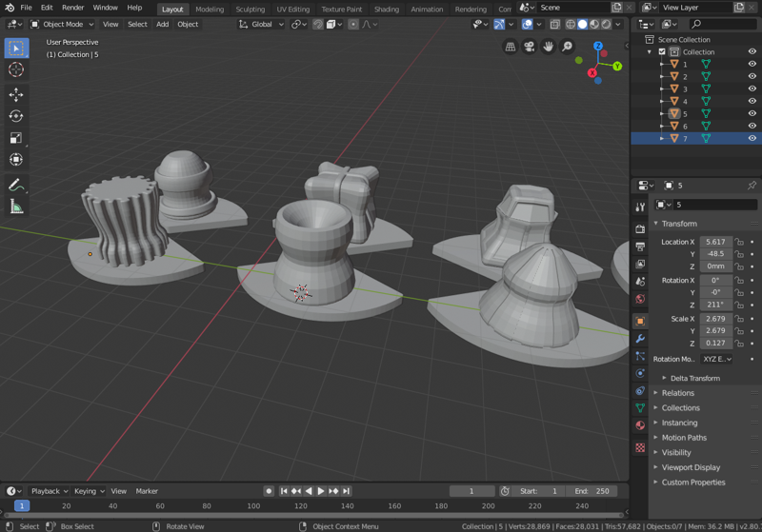
Task: Select the Measure tool
Action: 16,207
